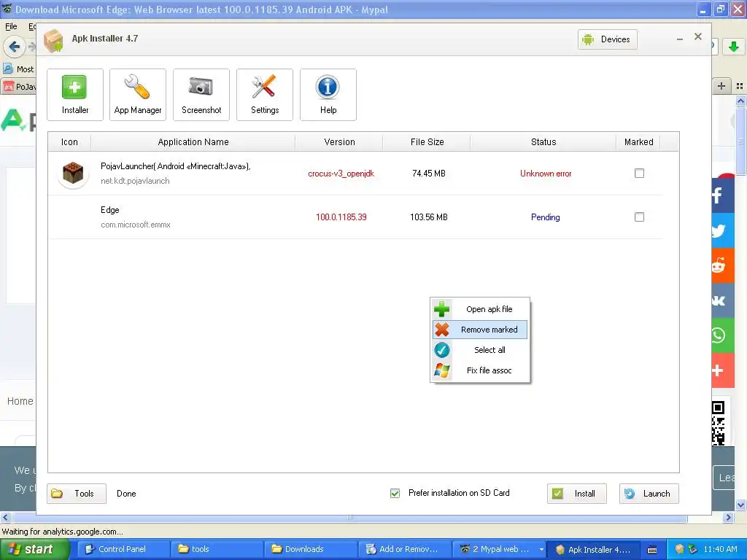Screen dimensions: 747x560
Task: Click com.microsoft.emmx package name
Action: click(135, 225)
